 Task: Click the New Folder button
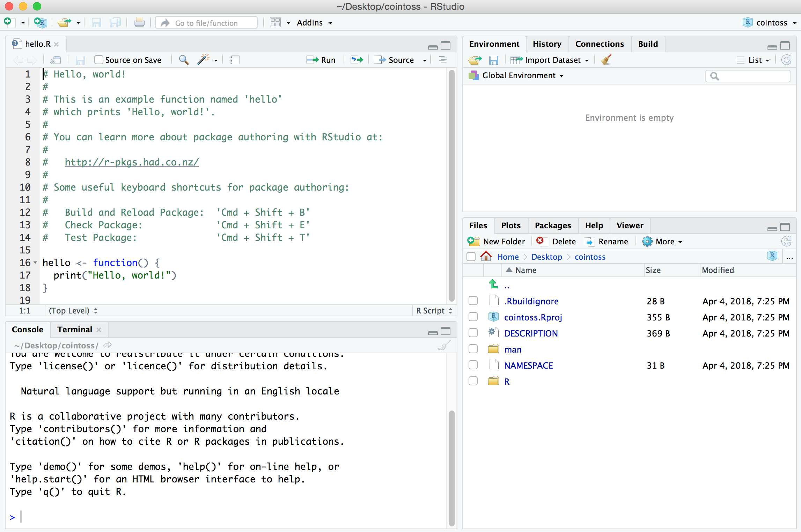tap(496, 242)
